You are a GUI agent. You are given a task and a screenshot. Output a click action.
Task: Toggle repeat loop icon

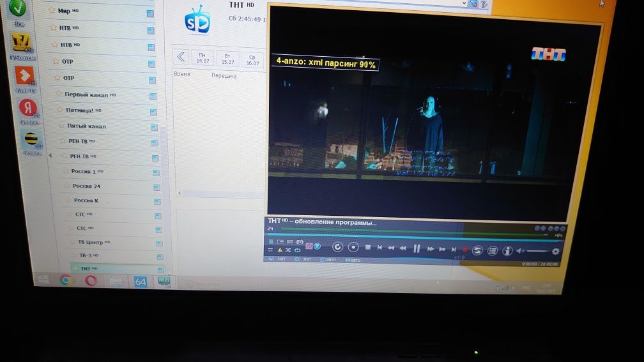coord(297,250)
